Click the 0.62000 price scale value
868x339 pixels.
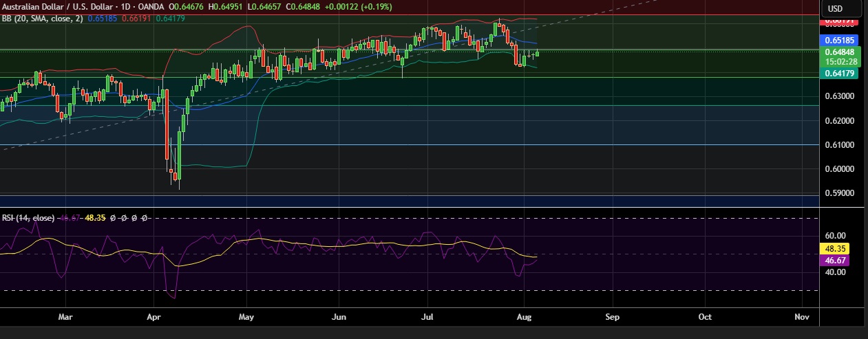[840, 121]
